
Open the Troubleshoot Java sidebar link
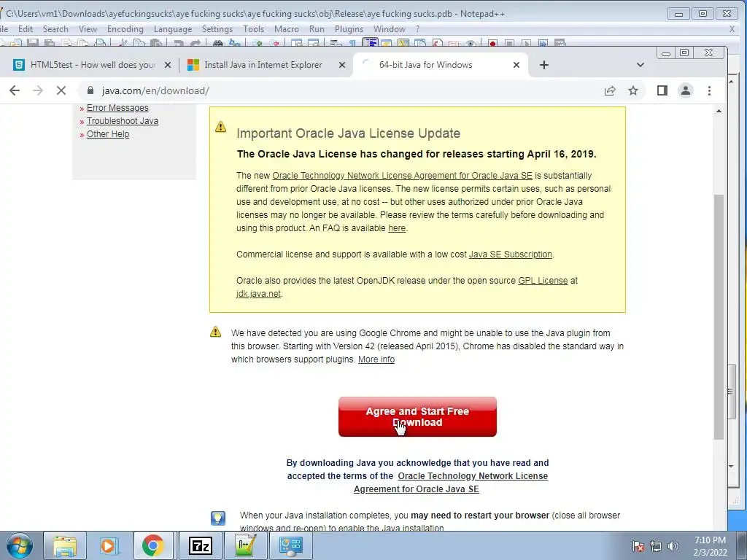[x=123, y=121]
